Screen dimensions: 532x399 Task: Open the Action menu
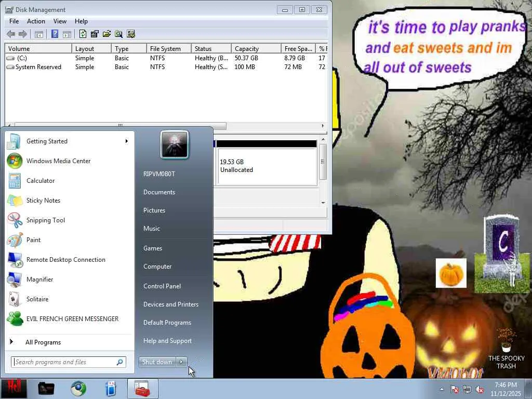click(36, 21)
